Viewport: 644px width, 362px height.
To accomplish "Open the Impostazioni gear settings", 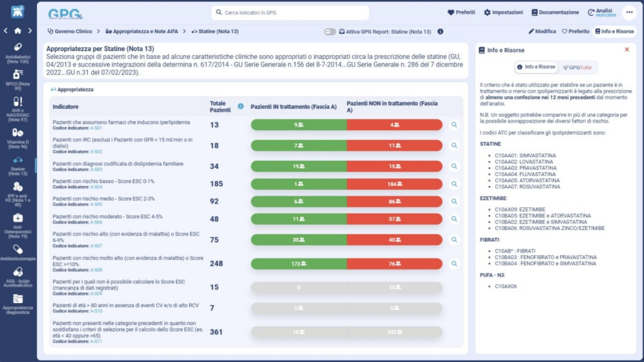I will pyautogui.click(x=503, y=13).
